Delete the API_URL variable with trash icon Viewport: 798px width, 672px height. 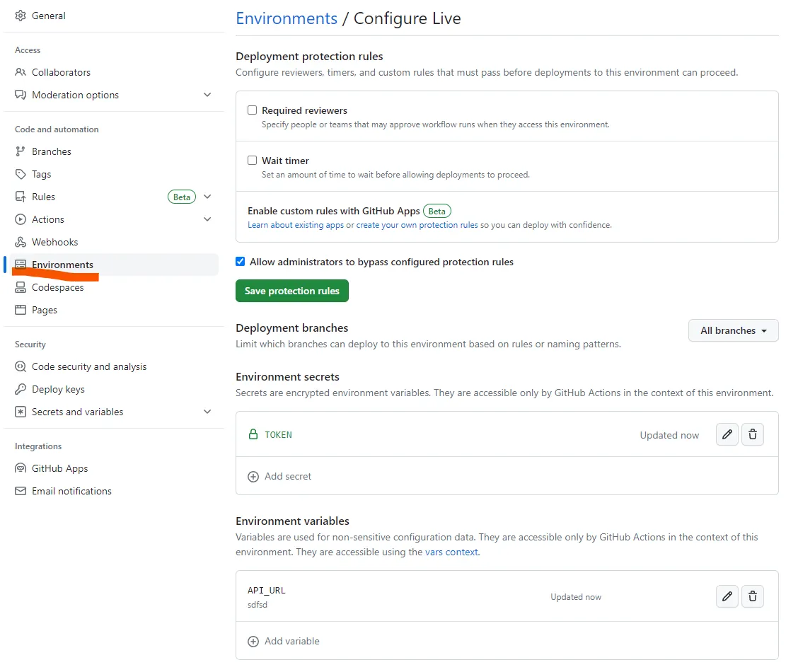pos(753,596)
